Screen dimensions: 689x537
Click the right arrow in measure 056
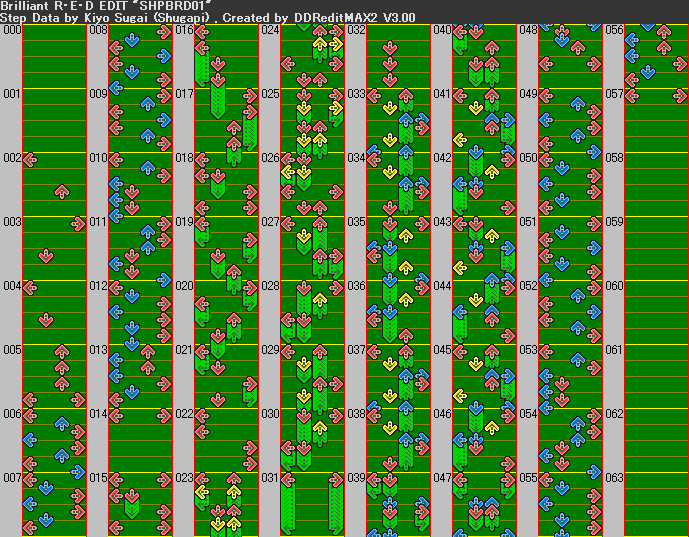[680, 64]
